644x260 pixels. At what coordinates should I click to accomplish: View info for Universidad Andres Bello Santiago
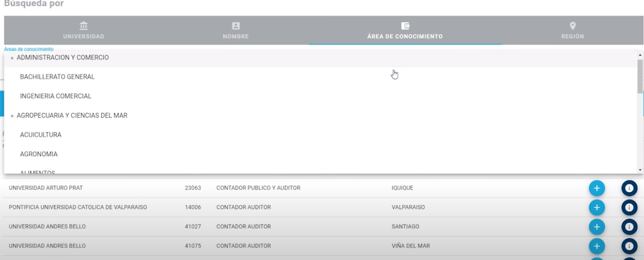(x=629, y=227)
